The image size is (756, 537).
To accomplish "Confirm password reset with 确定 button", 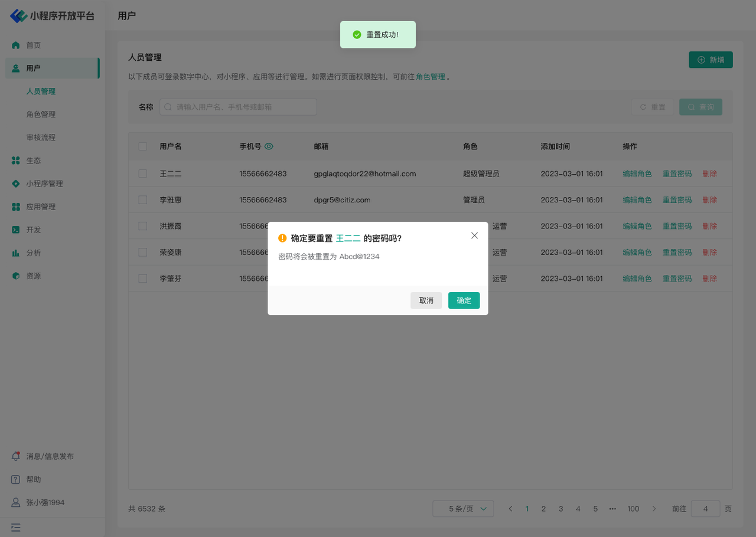I will [464, 300].
